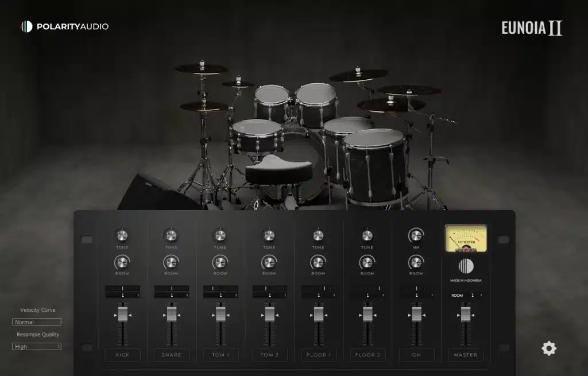
Task: Click the MASTER channel label
Action: (x=466, y=355)
